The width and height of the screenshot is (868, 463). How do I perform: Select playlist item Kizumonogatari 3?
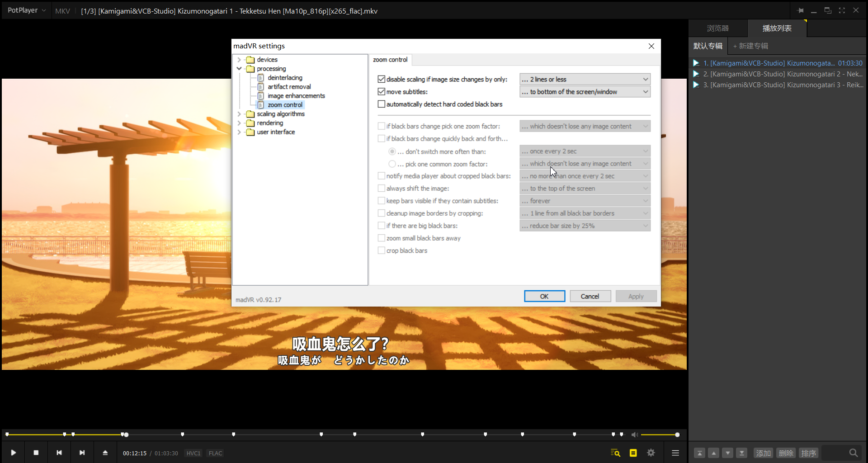pyautogui.click(x=778, y=85)
